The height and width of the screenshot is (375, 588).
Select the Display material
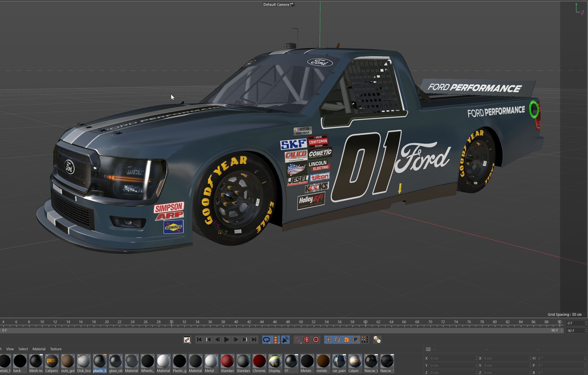(x=275, y=363)
